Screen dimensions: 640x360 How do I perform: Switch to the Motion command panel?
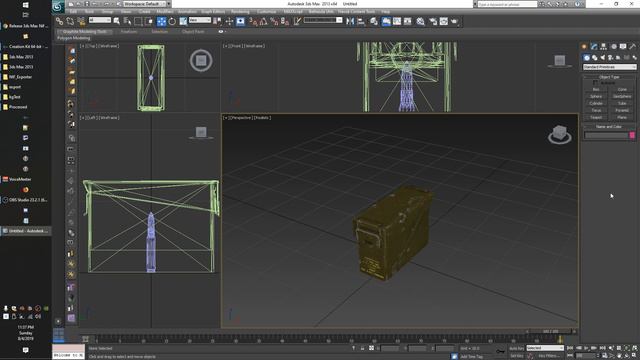pyautogui.click(x=613, y=47)
